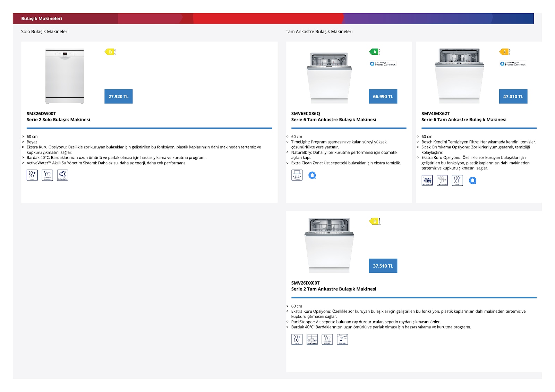
Task: Click the blue Home Connect bubble icon under SMV6ECX86Q
Action: coord(312,175)
